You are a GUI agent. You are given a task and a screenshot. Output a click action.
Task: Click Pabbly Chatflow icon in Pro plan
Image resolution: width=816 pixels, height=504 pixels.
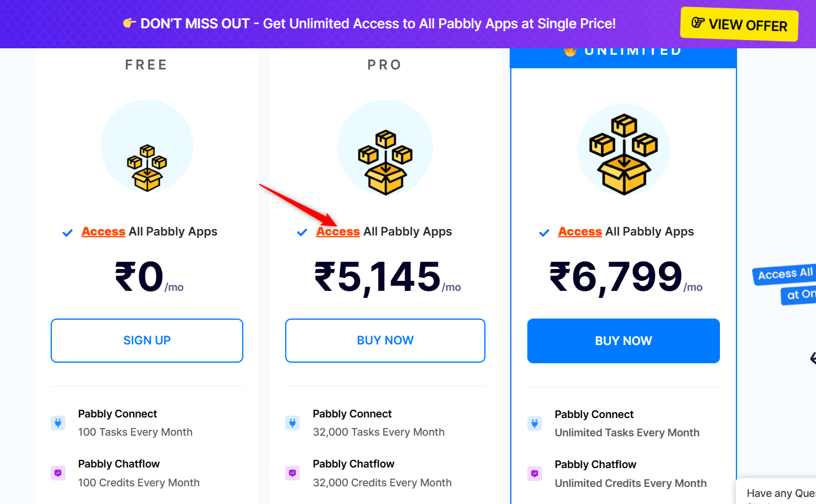click(293, 473)
